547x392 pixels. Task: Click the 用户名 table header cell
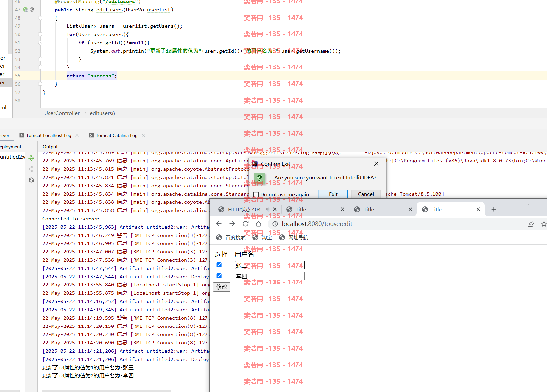point(280,254)
